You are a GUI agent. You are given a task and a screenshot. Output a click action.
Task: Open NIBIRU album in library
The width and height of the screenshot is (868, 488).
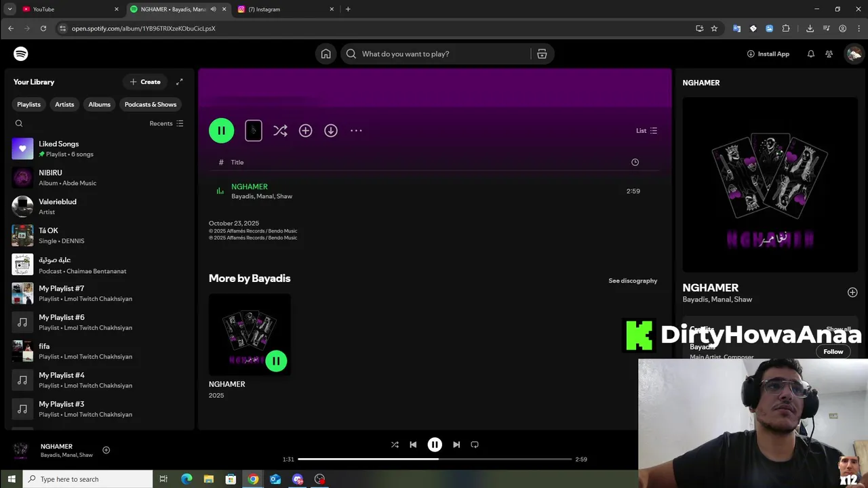98,178
